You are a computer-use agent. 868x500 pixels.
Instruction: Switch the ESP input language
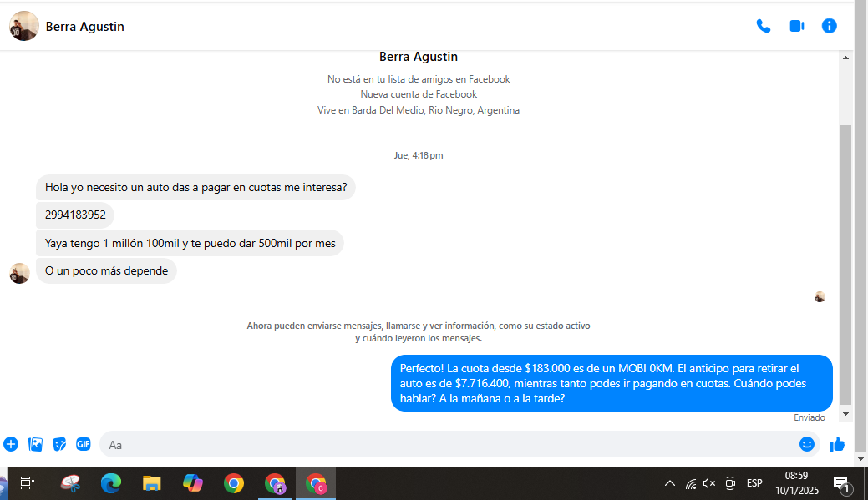(x=754, y=483)
